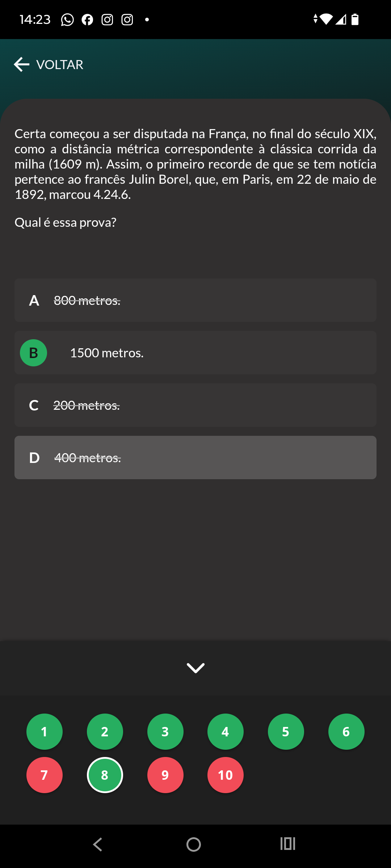Tap the question text paragraph
The height and width of the screenshot is (868, 391).
pyautogui.click(x=195, y=164)
